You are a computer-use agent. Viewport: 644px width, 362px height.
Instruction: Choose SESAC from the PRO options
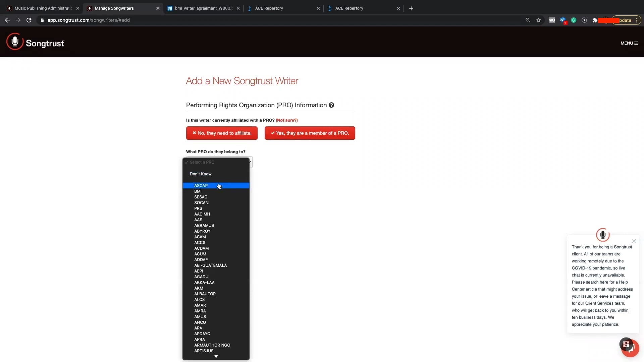click(x=201, y=197)
